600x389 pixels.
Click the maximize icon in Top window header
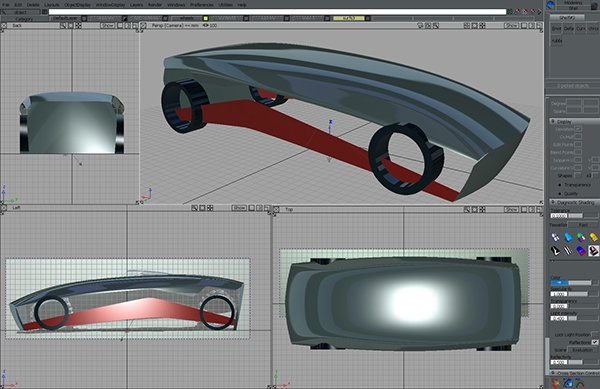(x=524, y=209)
